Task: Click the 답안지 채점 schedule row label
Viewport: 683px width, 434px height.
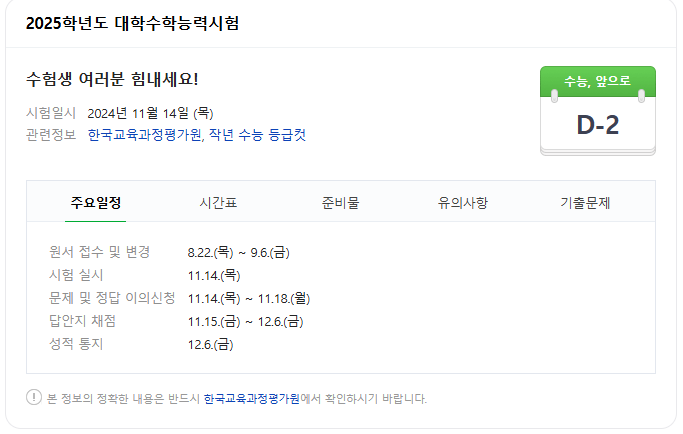Action: click(82, 321)
